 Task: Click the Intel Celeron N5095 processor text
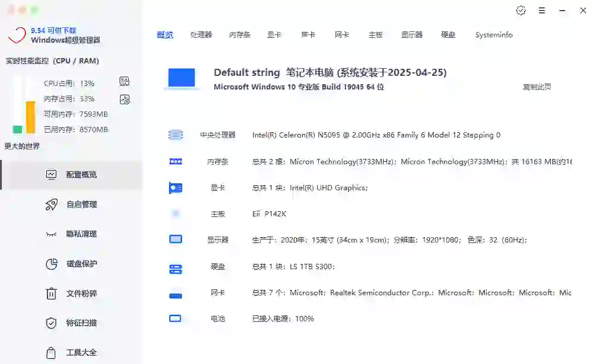(376, 135)
